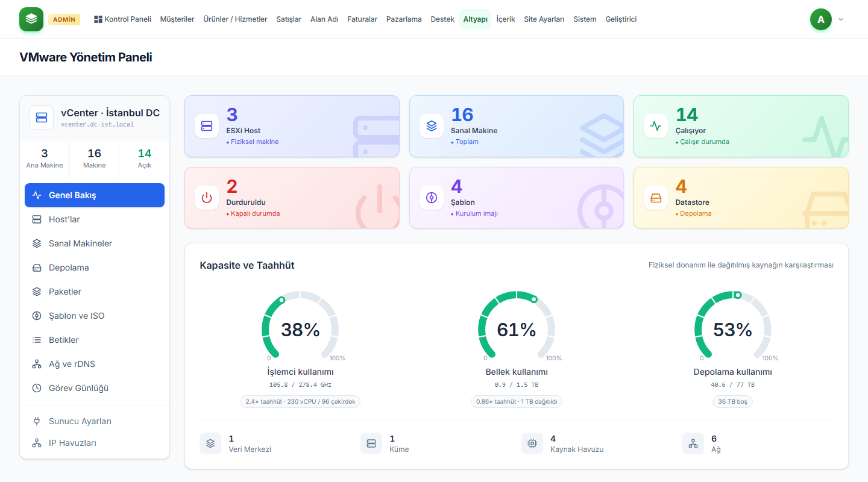Open the Alan Adı menu
Screen dimensions: 868x482
(x=324, y=19)
